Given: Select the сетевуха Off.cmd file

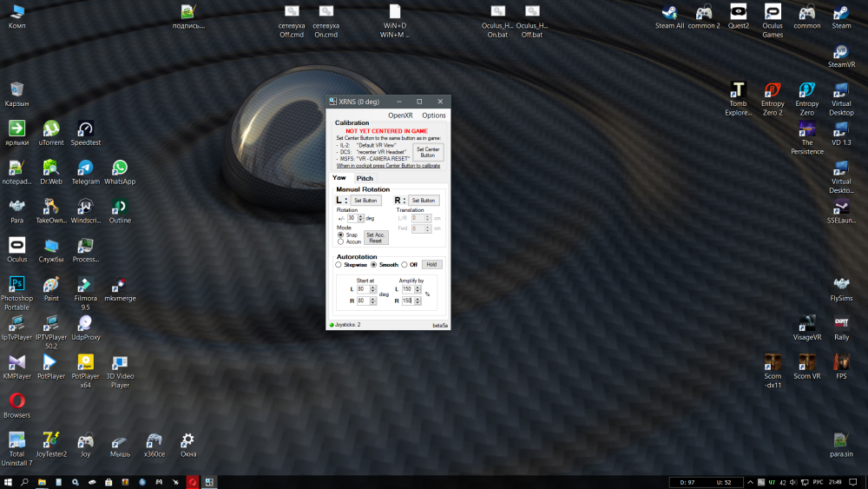Looking at the screenshot, I should 292,21.
